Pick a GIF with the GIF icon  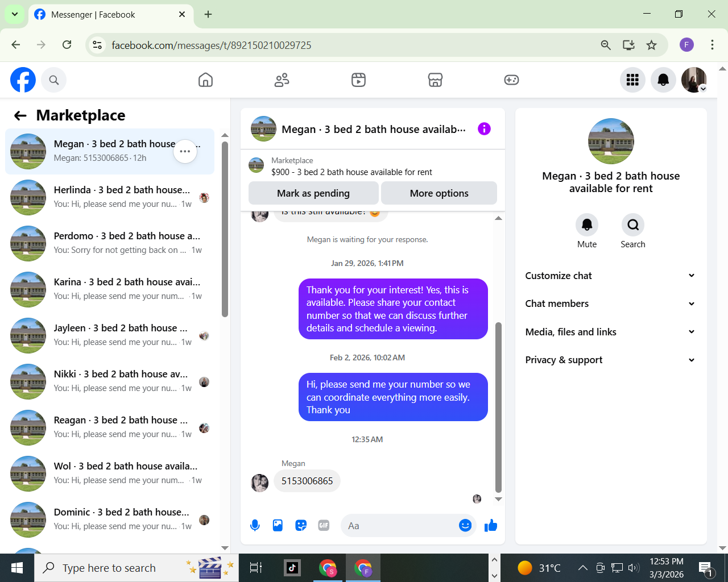pyautogui.click(x=324, y=526)
